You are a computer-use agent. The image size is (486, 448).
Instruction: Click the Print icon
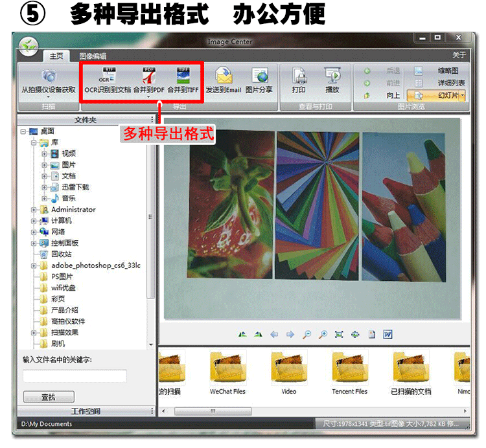tap(299, 75)
